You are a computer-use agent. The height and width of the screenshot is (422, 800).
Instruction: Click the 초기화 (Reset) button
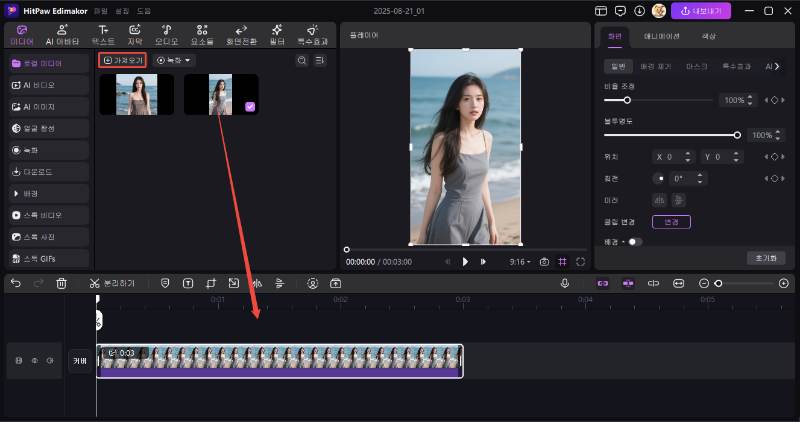pos(766,258)
